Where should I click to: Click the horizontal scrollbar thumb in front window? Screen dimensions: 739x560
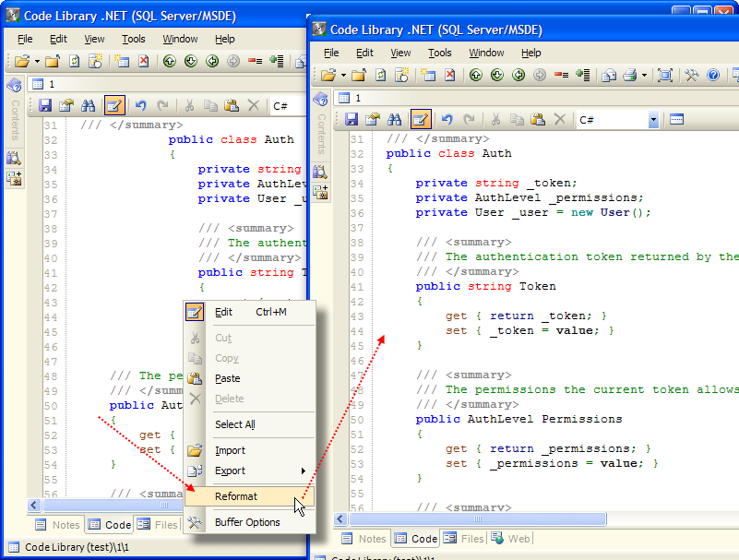[x=477, y=519]
